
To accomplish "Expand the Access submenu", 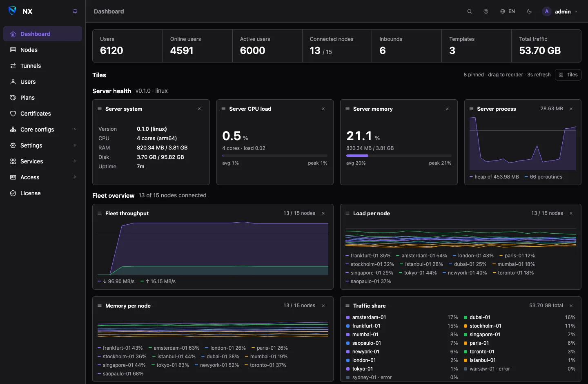I will (x=42, y=177).
